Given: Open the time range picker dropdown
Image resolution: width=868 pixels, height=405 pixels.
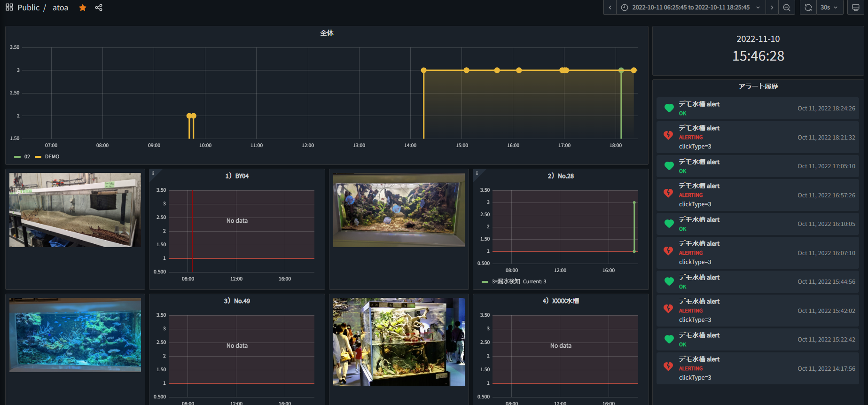Looking at the screenshot, I should point(691,8).
